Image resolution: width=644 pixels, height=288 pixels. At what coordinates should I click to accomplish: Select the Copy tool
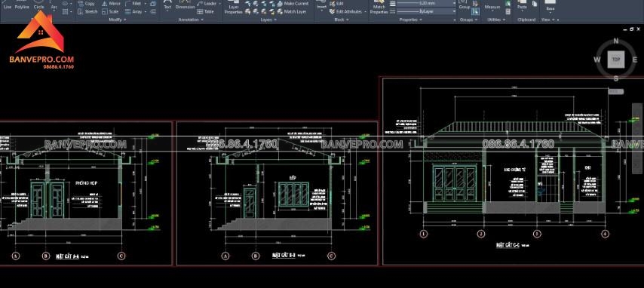[87, 4]
